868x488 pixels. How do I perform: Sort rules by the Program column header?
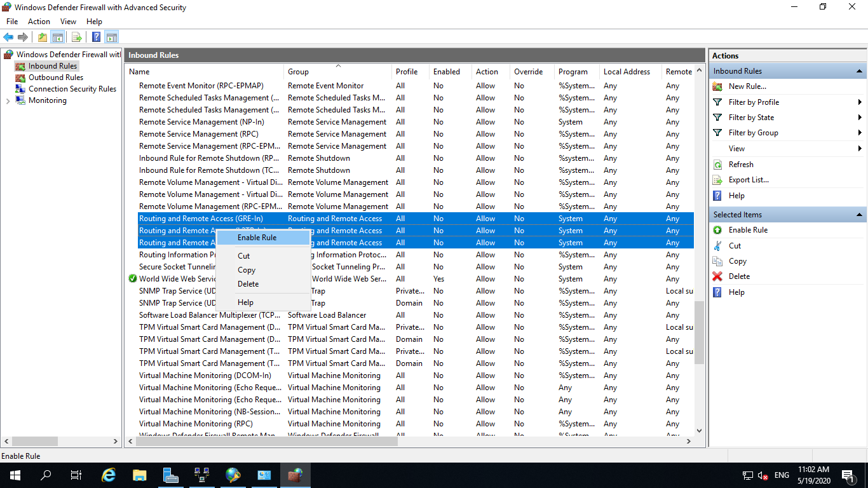click(x=577, y=72)
